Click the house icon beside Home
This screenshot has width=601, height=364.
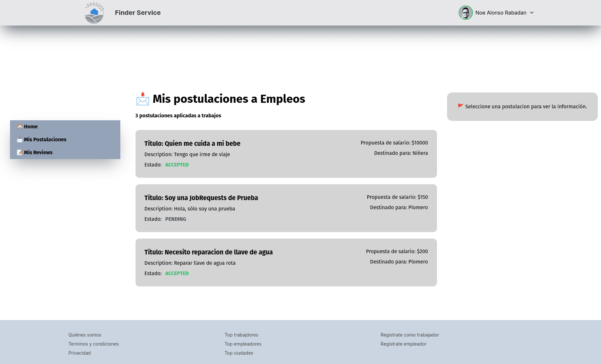[20, 126]
